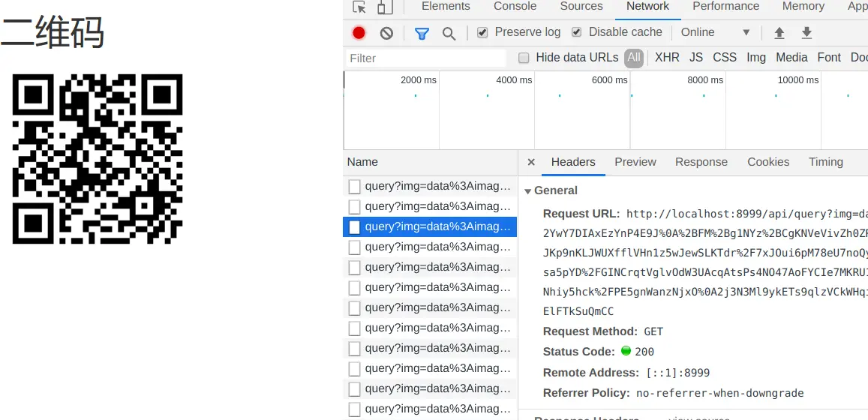Viewport: 868px width, 420px height.
Task: Filter requests by Font type
Action: coord(829,58)
